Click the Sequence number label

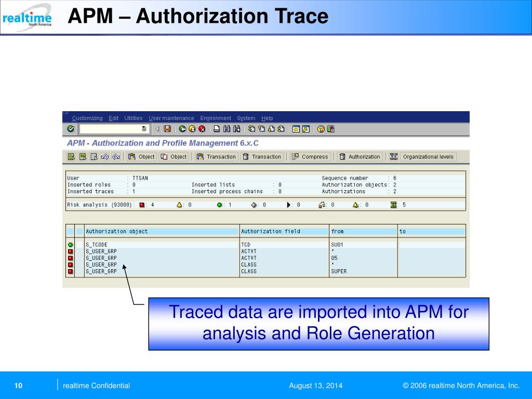click(345, 178)
